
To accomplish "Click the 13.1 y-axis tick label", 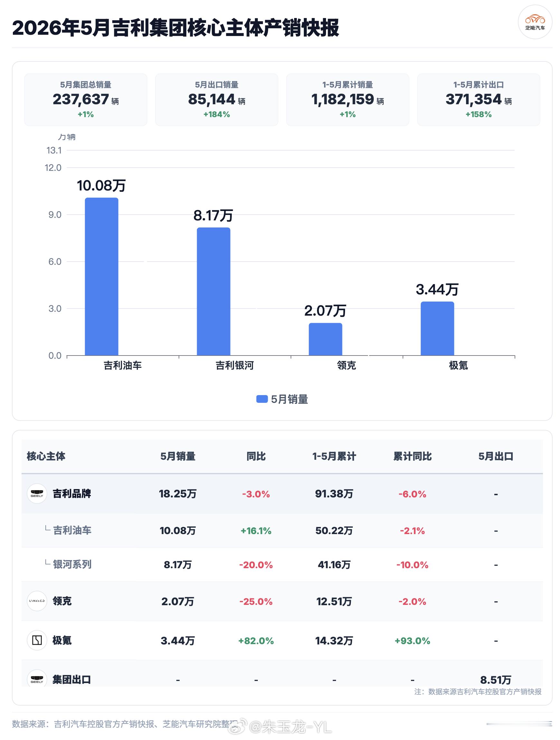I will coord(54,150).
